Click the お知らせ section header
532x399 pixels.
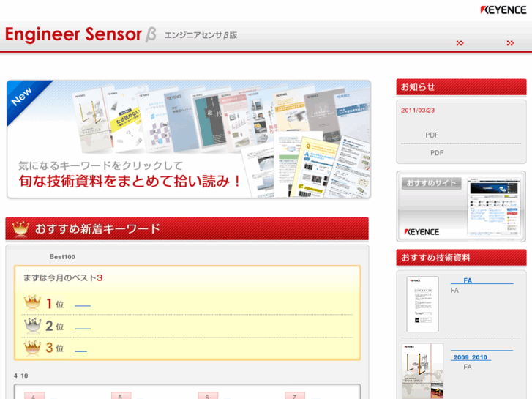pos(462,87)
